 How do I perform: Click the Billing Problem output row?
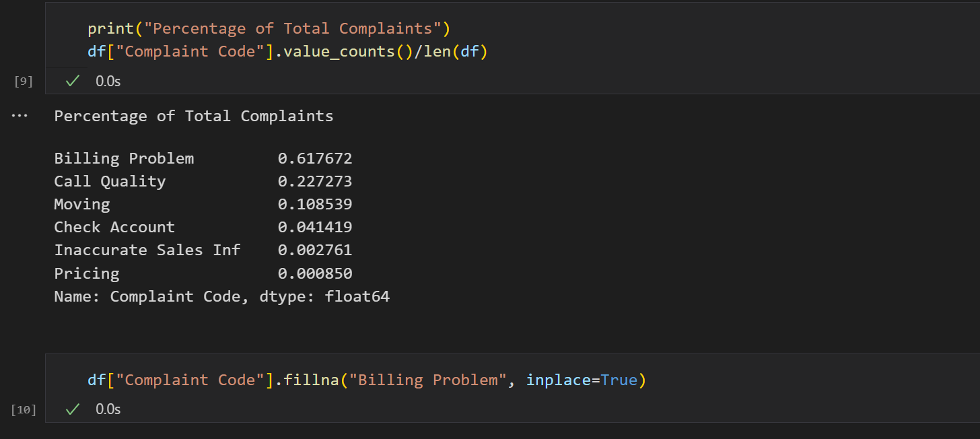point(124,158)
